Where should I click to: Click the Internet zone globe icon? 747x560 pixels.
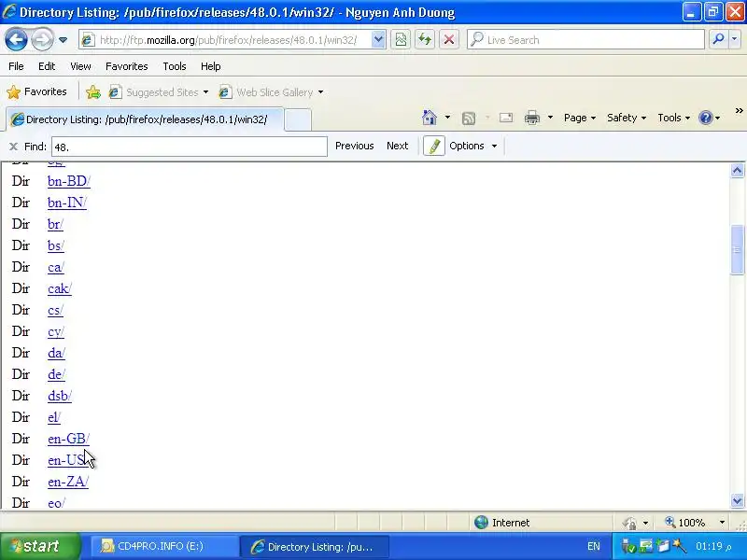click(481, 523)
